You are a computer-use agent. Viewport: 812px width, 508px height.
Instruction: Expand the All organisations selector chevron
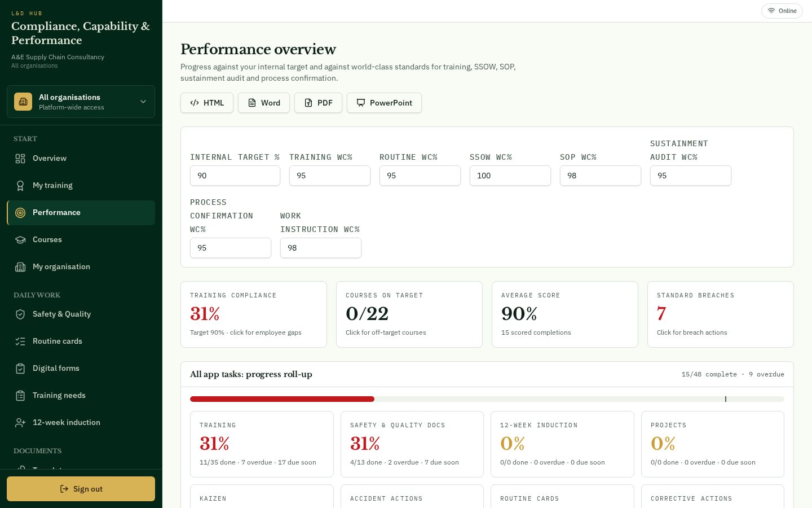(143, 102)
